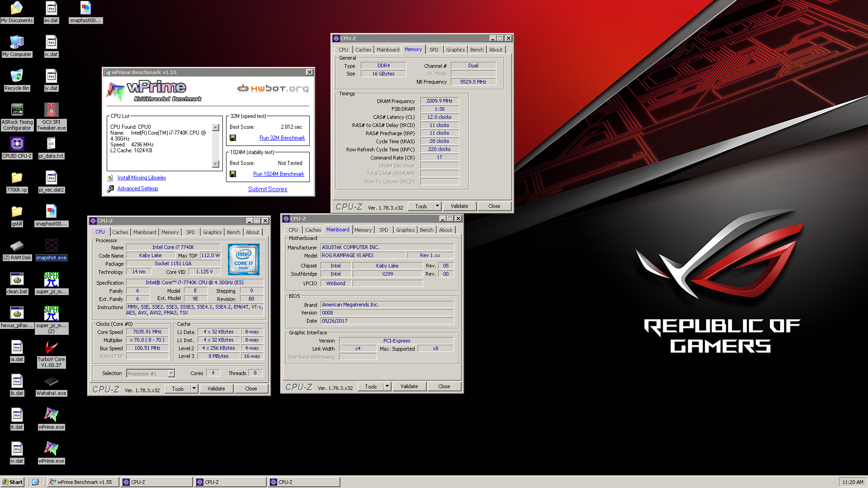Image resolution: width=868 pixels, height=488 pixels.
Task: Click the hwbot.org logo in wPrime
Action: pyautogui.click(x=273, y=88)
